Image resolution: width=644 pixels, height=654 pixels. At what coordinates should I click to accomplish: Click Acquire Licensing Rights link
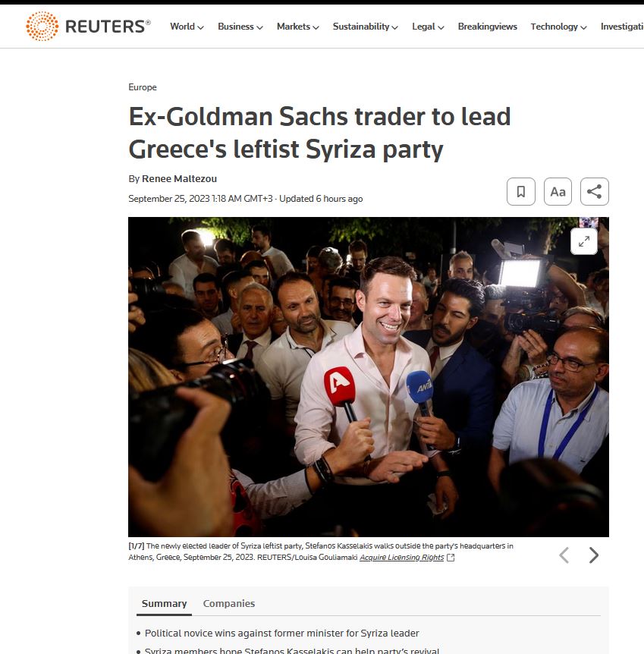(x=402, y=558)
